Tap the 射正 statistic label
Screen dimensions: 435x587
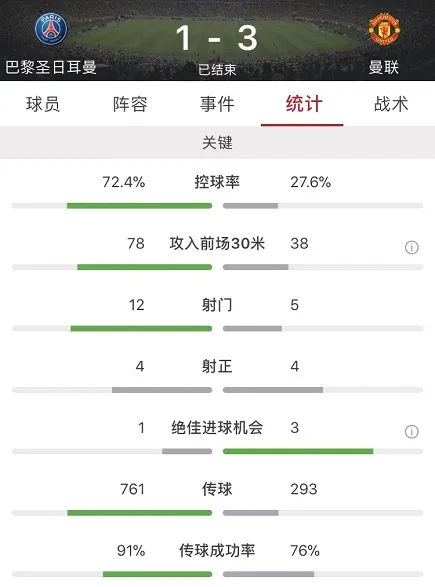coord(217,366)
